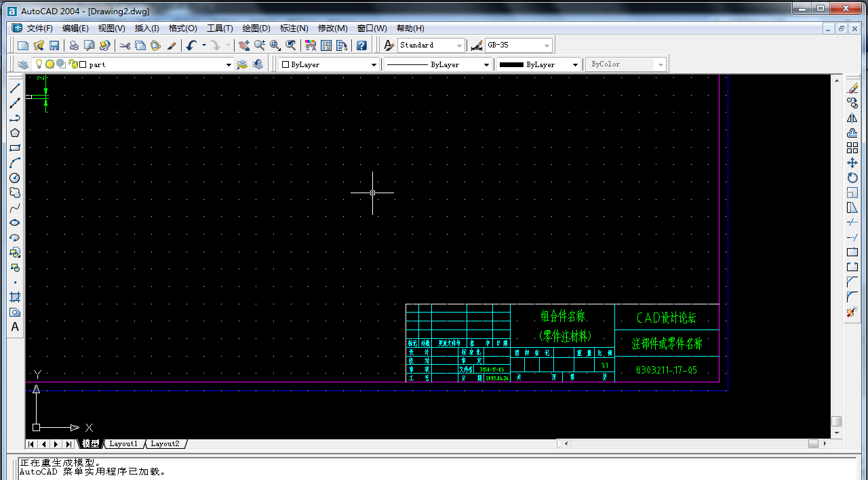The height and width of the screenshot is (480, 868).
Task: Select the Arc draw tool
Action: coord(15,163)
